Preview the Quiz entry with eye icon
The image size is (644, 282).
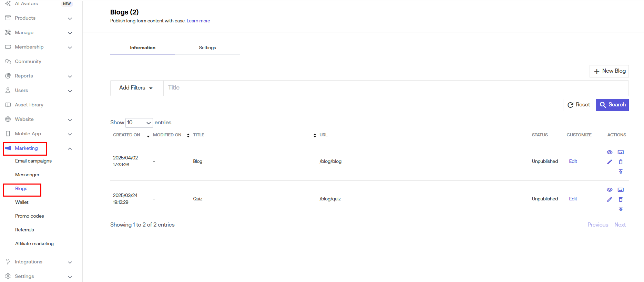[609, 190]
